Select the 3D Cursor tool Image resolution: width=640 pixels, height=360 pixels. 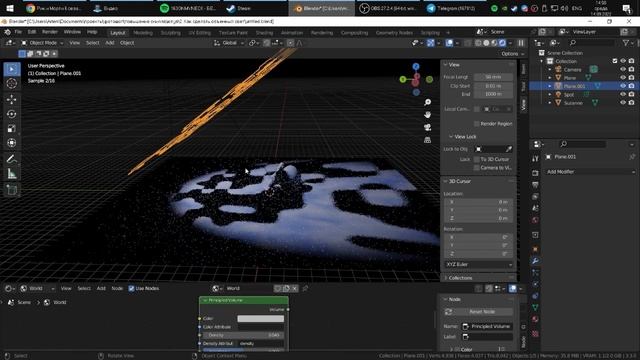pyautogui.click(x=11, y=84)
